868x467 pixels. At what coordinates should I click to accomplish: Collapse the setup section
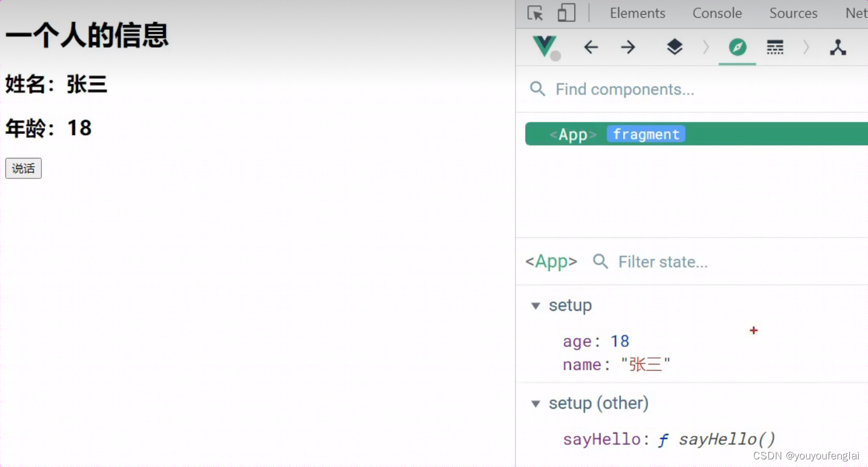536,306
